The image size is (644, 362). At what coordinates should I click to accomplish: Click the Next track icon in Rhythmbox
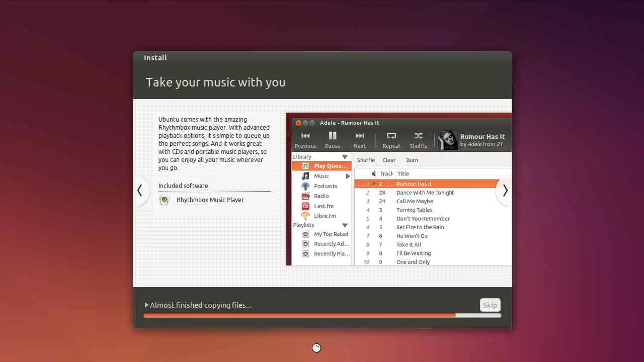click(360, 136)
